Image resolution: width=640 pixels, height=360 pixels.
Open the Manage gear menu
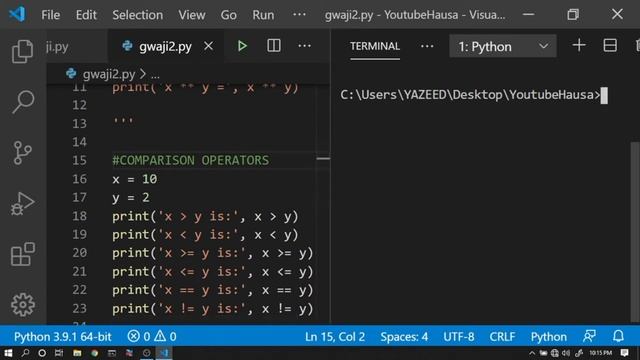pyautogui.click(x=23, y=304)
